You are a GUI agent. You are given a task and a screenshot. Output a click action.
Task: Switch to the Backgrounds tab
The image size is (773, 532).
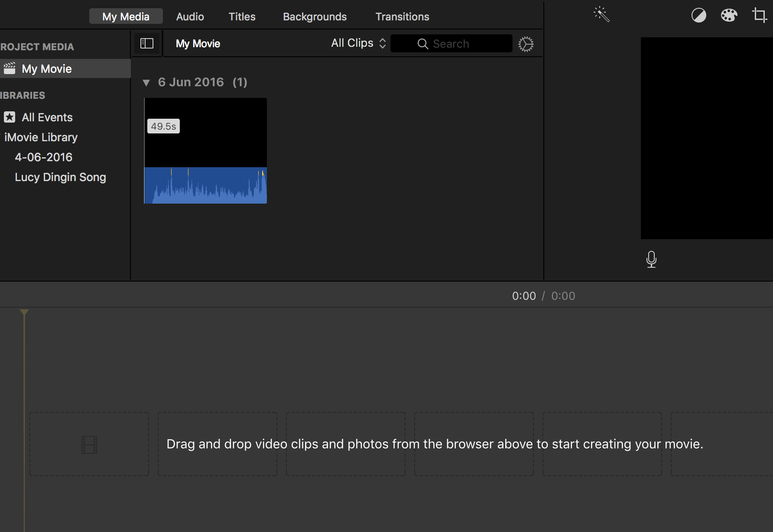click(315, 16)
